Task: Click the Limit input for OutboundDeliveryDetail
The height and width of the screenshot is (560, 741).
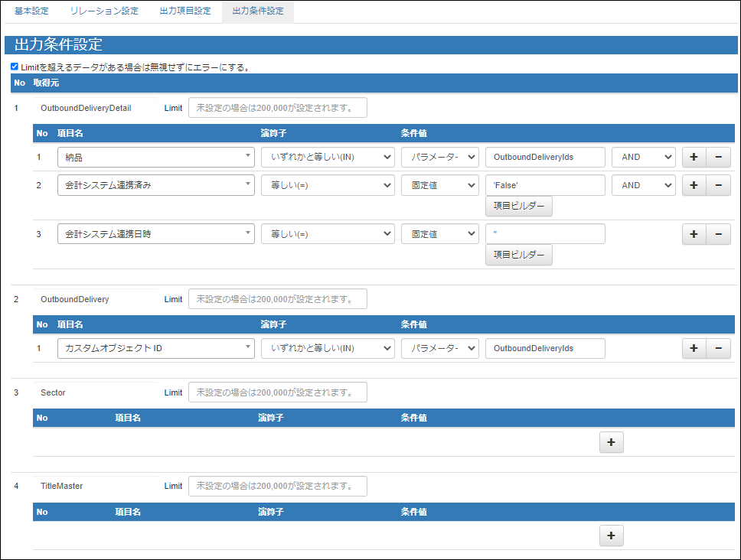Action: click(278, 107)
